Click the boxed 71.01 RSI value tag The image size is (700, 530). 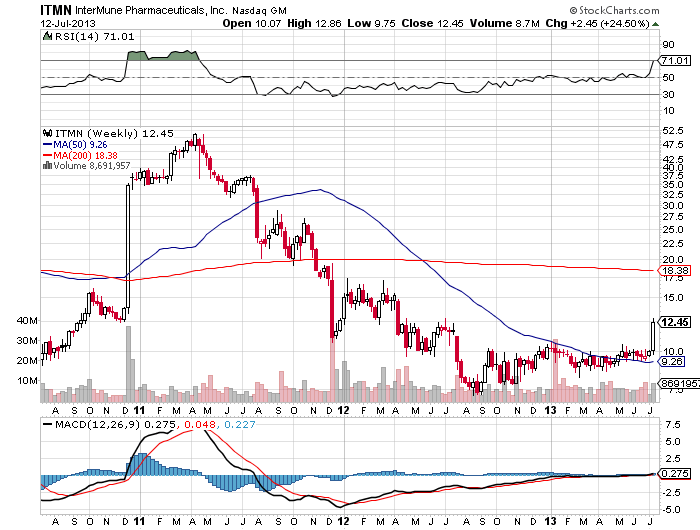(675, 60)
